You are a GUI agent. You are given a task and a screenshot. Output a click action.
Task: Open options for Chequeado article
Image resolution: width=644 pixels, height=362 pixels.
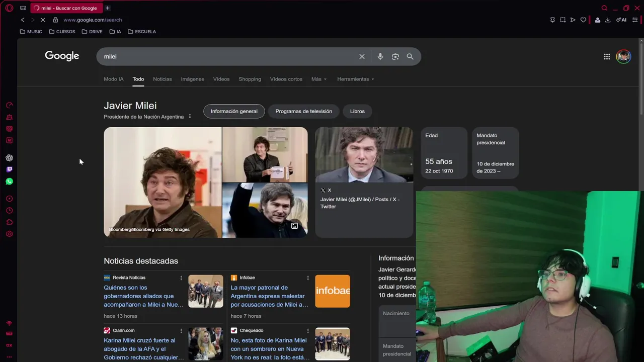click(x=308, y=330)
